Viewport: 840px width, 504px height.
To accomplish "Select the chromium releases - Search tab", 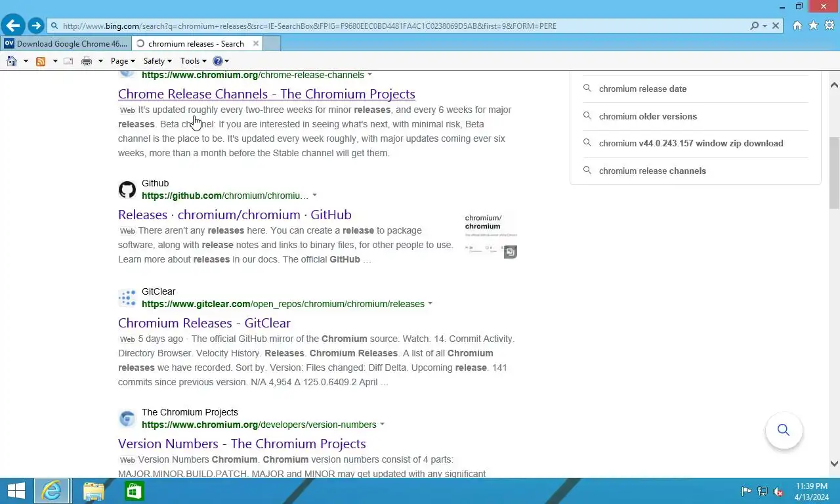I will (196, 44).
